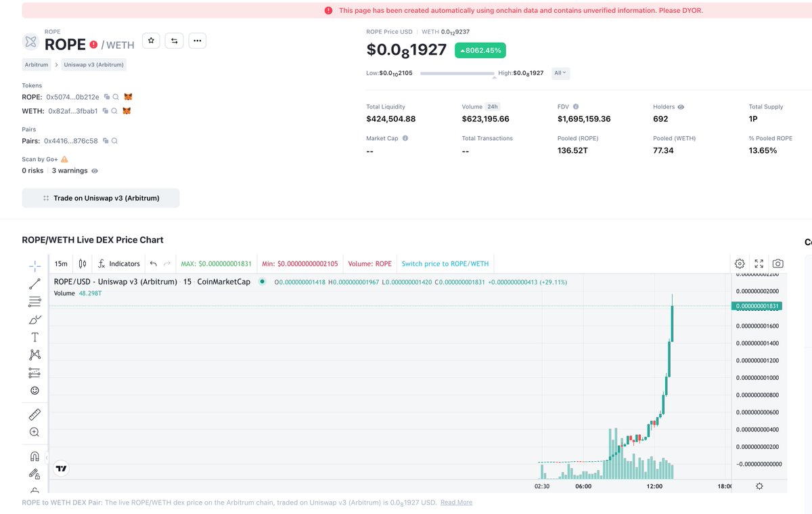Image resolution: width=812 pixels, height=514 pixels.
Task: Open the candlestick chart style menu
Action: point(83,263)
